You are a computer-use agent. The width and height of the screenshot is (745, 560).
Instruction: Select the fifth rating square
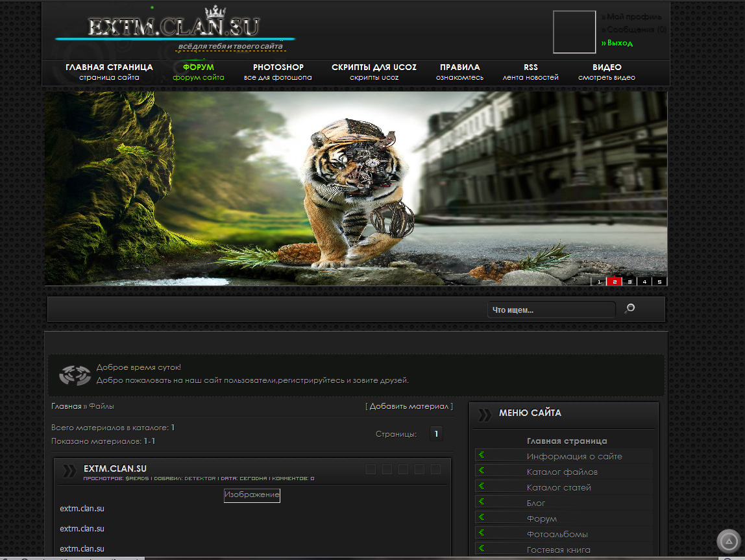(x=435, y=469)
